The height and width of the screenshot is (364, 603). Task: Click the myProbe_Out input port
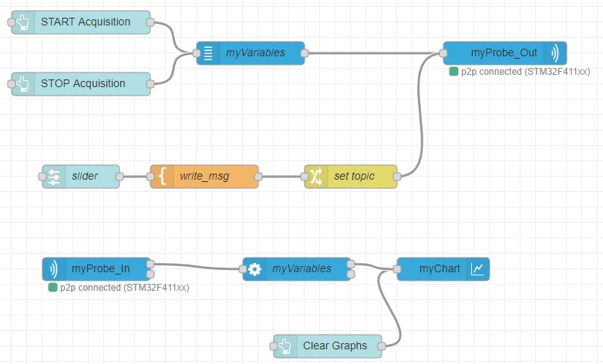pyautogui.click(x=443, y=53)
